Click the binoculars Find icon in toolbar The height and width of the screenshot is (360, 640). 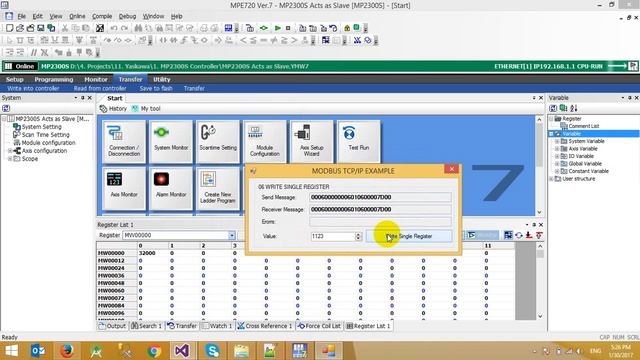coord(138,28)
